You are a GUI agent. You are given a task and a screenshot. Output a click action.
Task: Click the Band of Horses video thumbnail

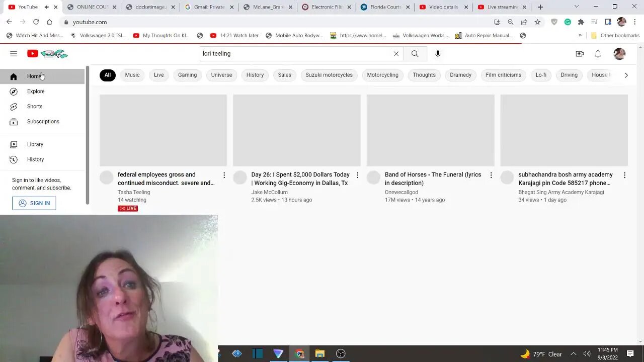(430, 130)
